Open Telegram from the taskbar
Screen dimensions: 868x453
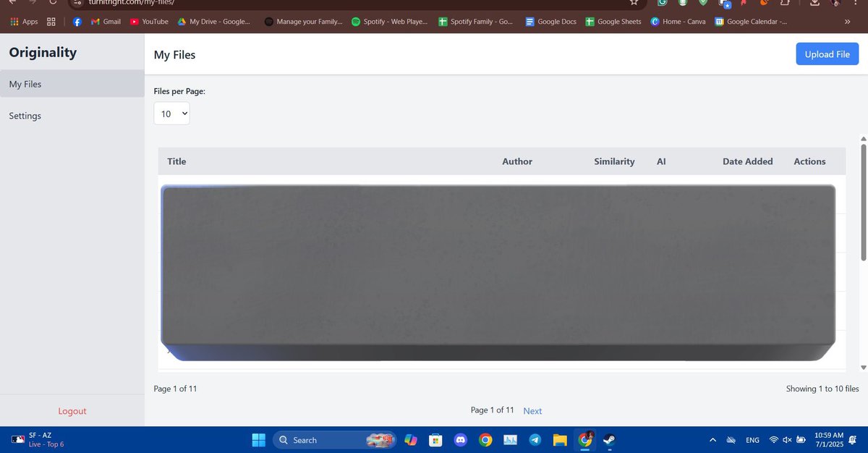(x=535, y=439)
